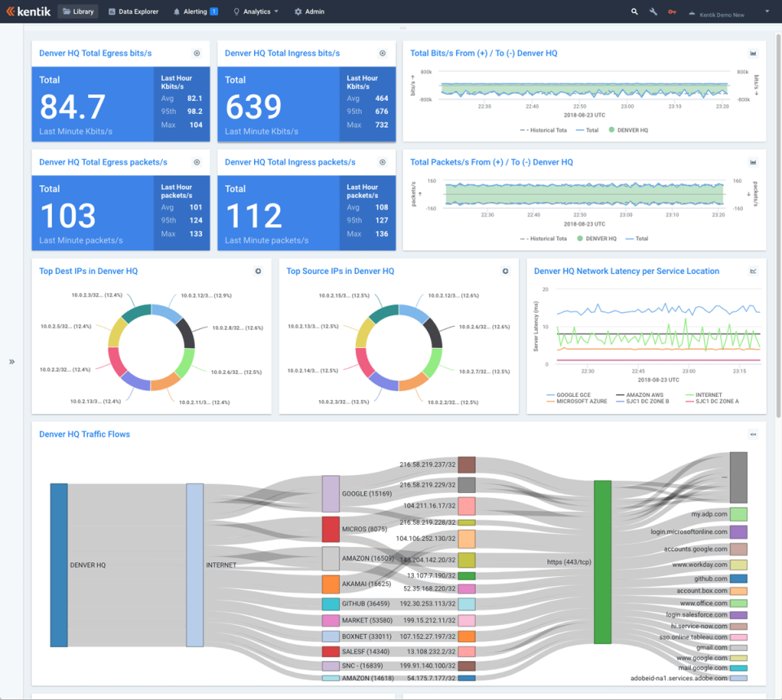782x700 pixels.
Task: Click pie icon on Top Source IPs panel
Action: 505,271
